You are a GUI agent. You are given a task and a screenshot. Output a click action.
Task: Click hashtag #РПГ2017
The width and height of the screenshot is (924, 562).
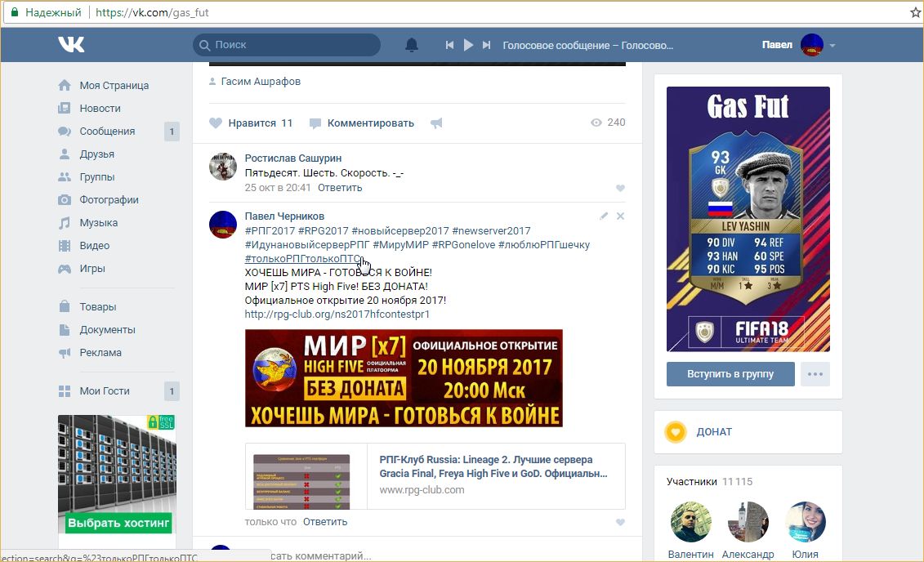pos(270,230)
